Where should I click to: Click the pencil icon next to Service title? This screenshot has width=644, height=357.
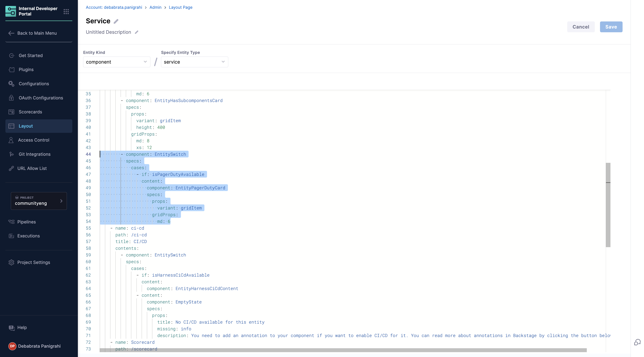116,21
